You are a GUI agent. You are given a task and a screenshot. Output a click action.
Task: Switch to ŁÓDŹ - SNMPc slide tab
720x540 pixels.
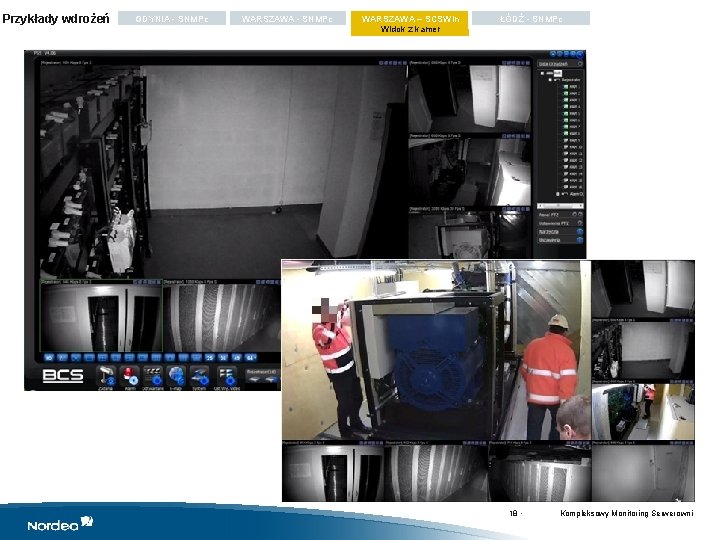pyautogui.click(x=531, y=18)
